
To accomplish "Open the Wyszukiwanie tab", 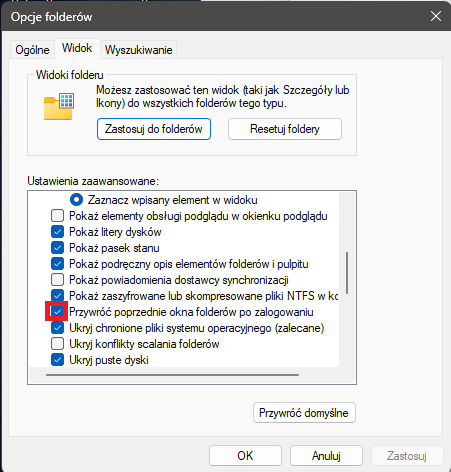I will pyautogui.click(x=138, y=50).
